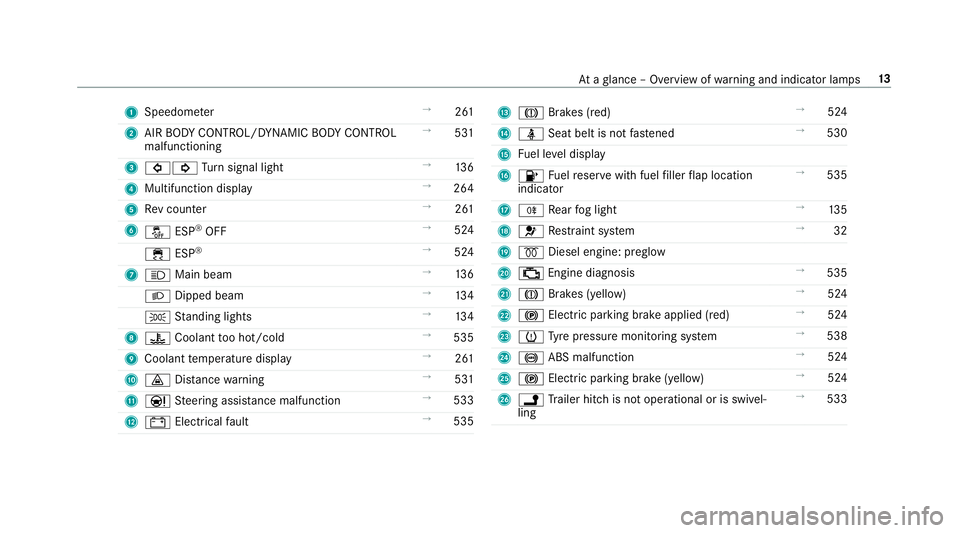960x533 pixels.
Task: Click the Distance warning triangle icon
Action: [157, 381]
